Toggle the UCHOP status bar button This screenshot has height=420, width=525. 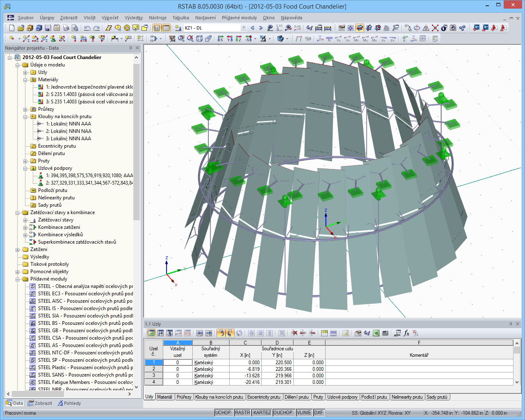(223, 413)
